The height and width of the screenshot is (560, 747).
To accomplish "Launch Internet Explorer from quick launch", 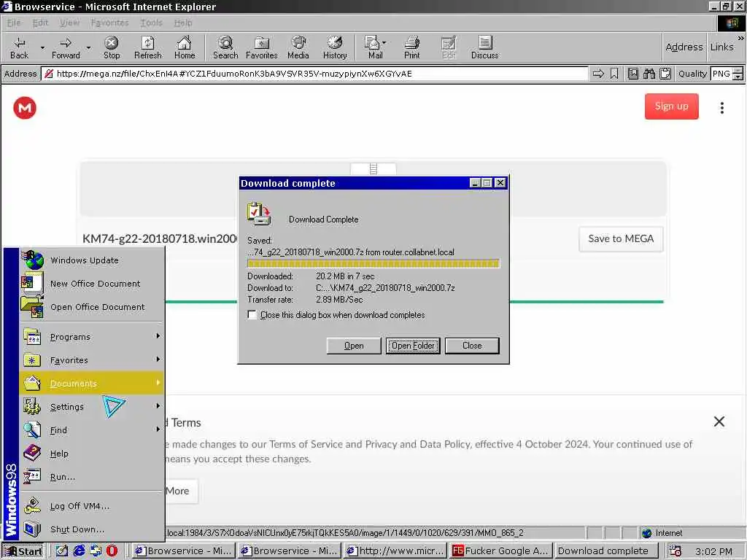I will [79, 551].
